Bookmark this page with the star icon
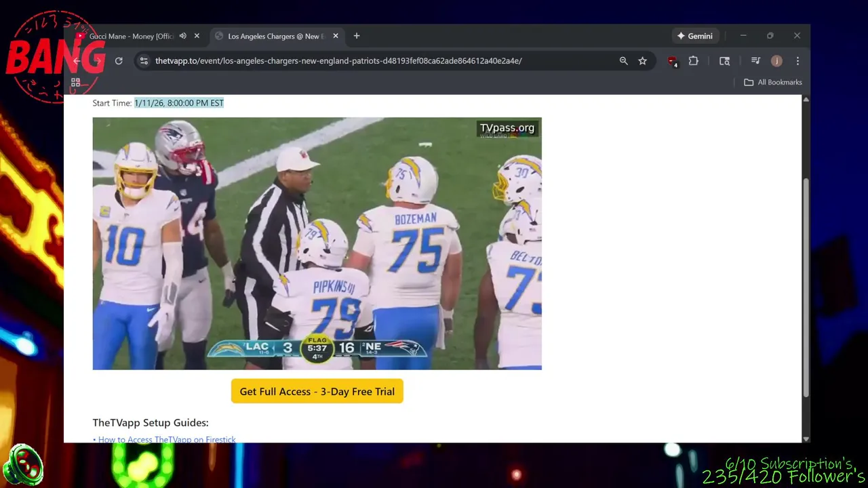This screenshot has width=868, height=488. 642,61
